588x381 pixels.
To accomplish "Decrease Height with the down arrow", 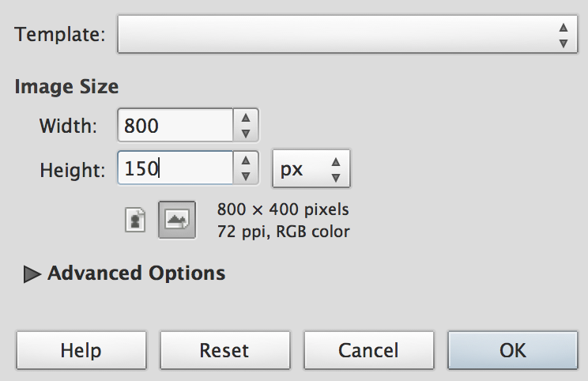I will click(246, 175).
